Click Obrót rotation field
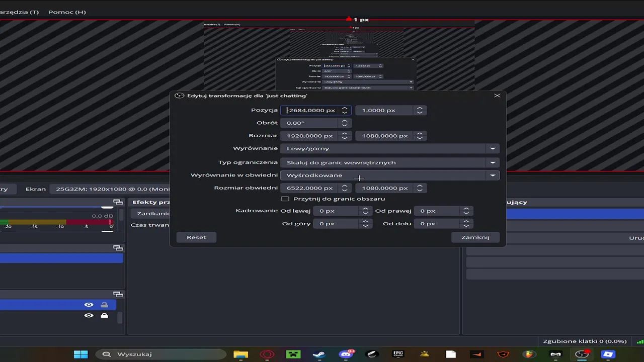 [x=310, y=123]
